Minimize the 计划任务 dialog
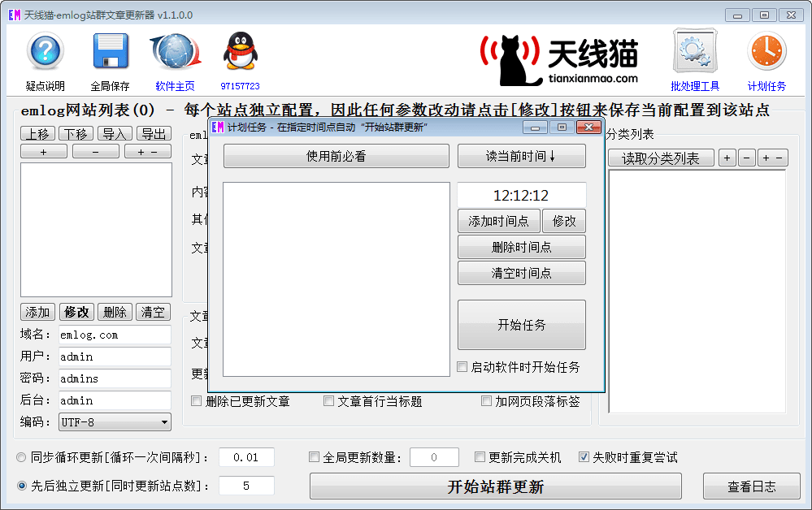812x510 pixels. coord(535,127)
